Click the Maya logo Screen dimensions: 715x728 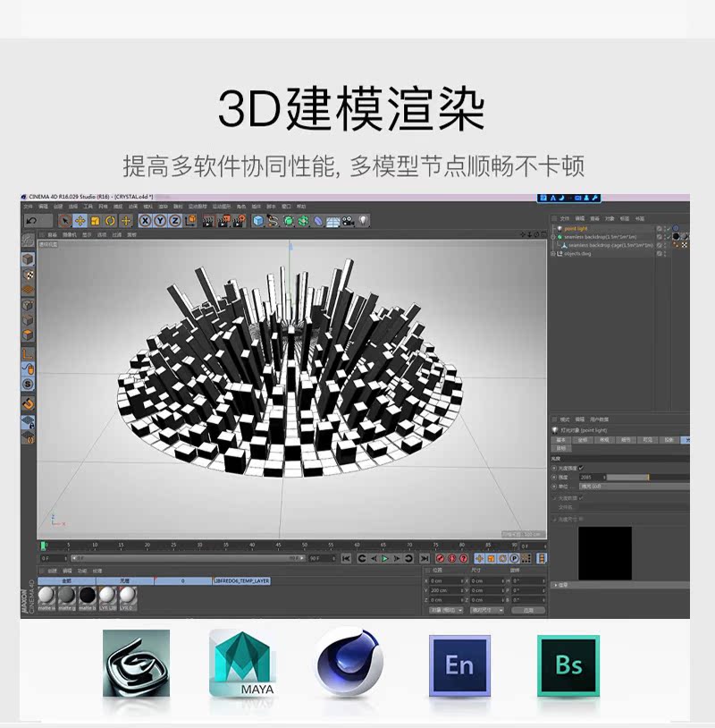pos(242,663)
